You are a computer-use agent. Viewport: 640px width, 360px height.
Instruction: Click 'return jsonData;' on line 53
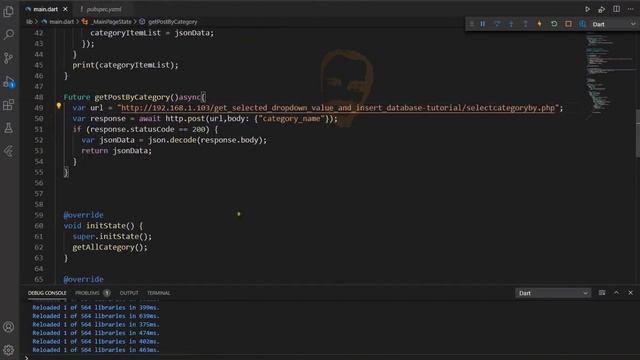(x=116, y=151)
